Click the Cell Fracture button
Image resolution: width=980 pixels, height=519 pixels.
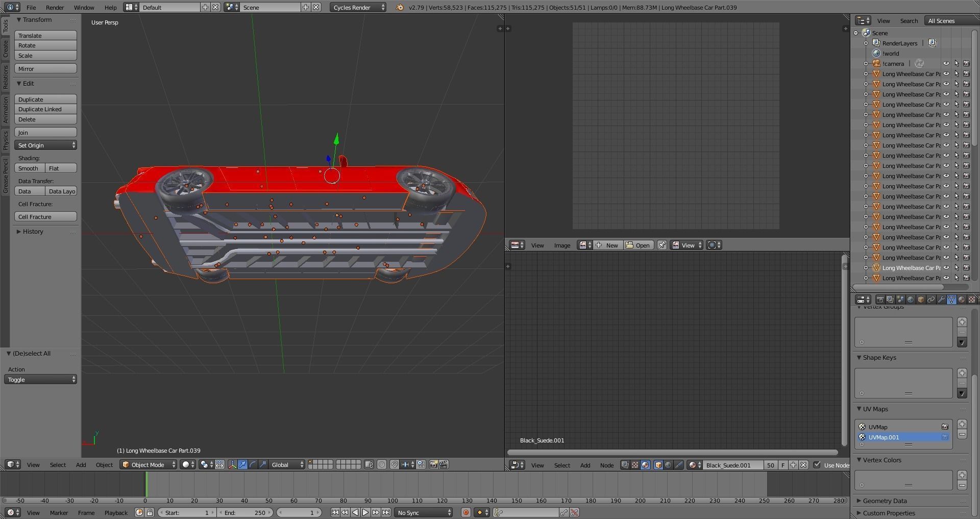45,216
